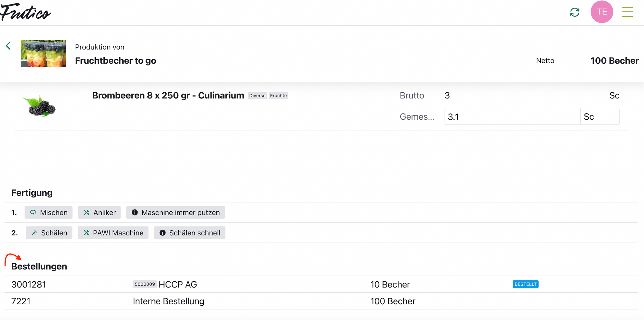Image resolution: width=644 pixels, height=320 pixels.
Task: Select the Mischen step tag
Action: pyautogui.click(x=49, y=213)
